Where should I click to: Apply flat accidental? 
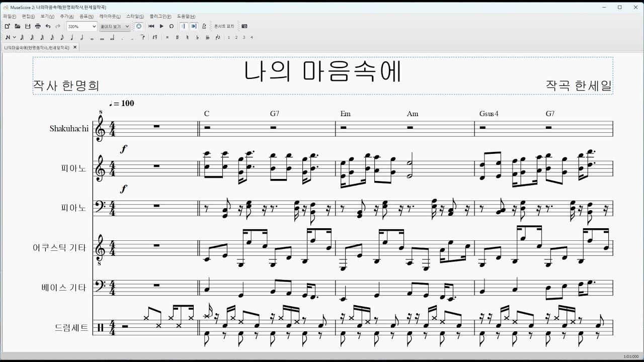[x=197, y=37]
